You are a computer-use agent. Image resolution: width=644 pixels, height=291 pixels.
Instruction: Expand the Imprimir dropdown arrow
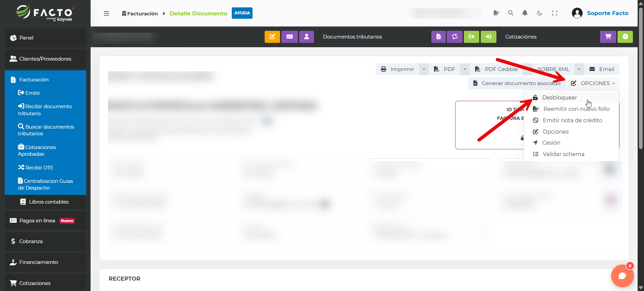[424, 69]
